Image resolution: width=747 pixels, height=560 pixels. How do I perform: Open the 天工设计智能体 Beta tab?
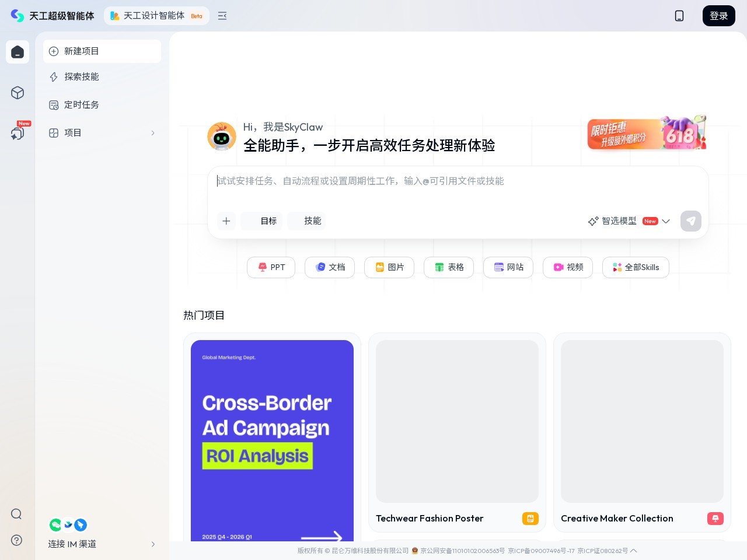156,16
